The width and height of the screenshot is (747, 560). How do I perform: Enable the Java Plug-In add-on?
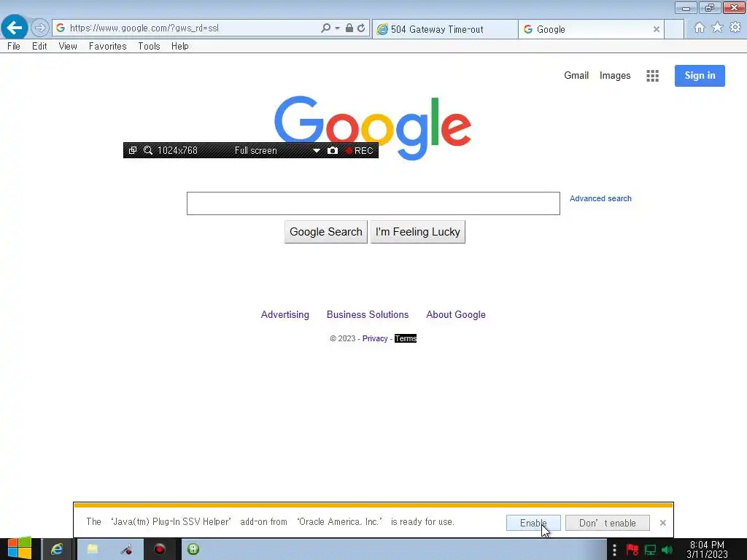point(533,523)
